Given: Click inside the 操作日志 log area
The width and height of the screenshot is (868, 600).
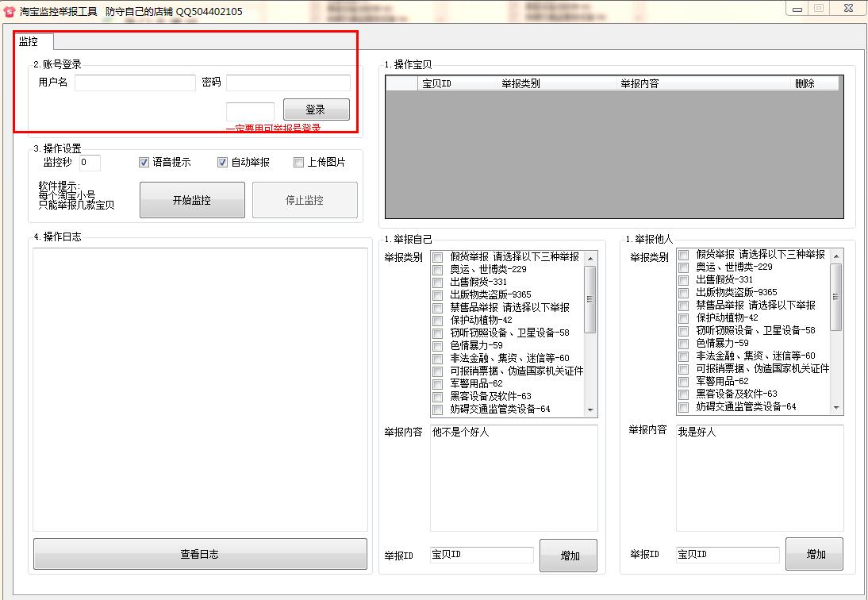Looking at the screenshot, I should click(x=201, y=389).
